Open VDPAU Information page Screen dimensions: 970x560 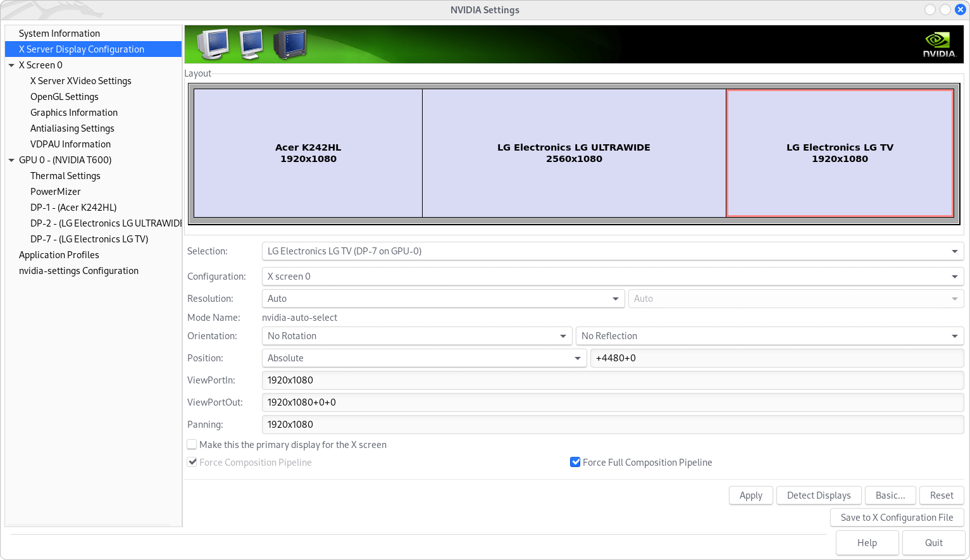(70, 144)
